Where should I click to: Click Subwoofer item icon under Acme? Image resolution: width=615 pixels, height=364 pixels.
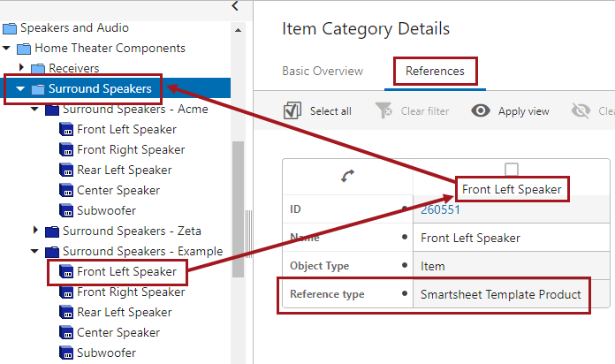pos(66,210)
